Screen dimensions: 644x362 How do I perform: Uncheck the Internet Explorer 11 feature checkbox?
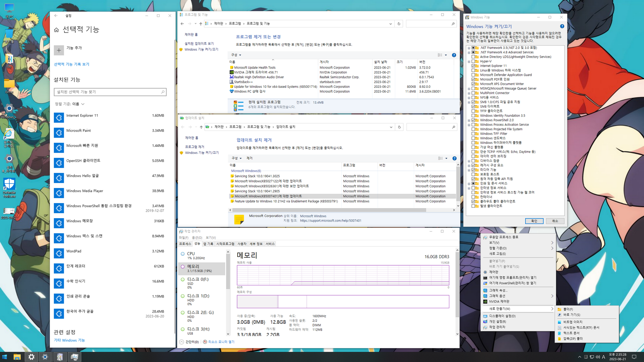click(x=473, y=66)
